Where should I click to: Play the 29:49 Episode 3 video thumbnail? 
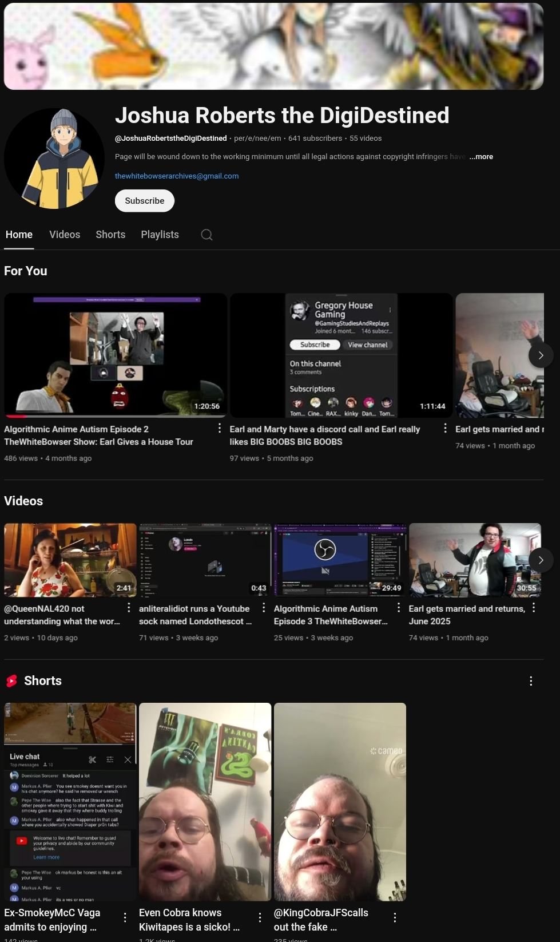pyautogui.click(x=340, y=560)
